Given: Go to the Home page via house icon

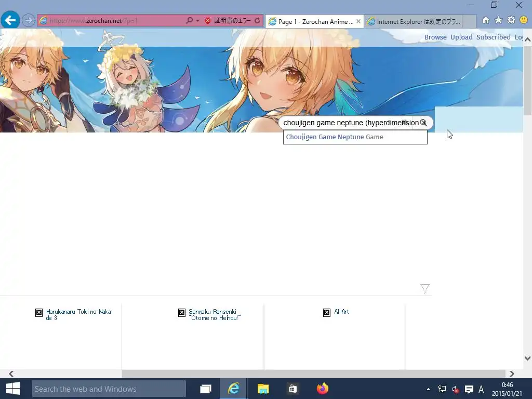Looking at the screenshot, I should coord(486,20).
